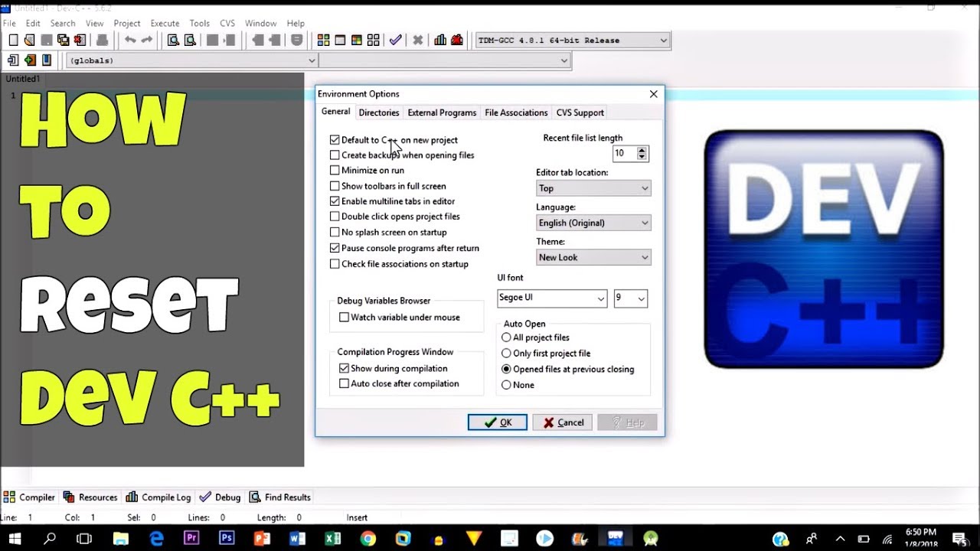
Task: Select the Untitled1 editor file tab
Action: click(23, 79)
